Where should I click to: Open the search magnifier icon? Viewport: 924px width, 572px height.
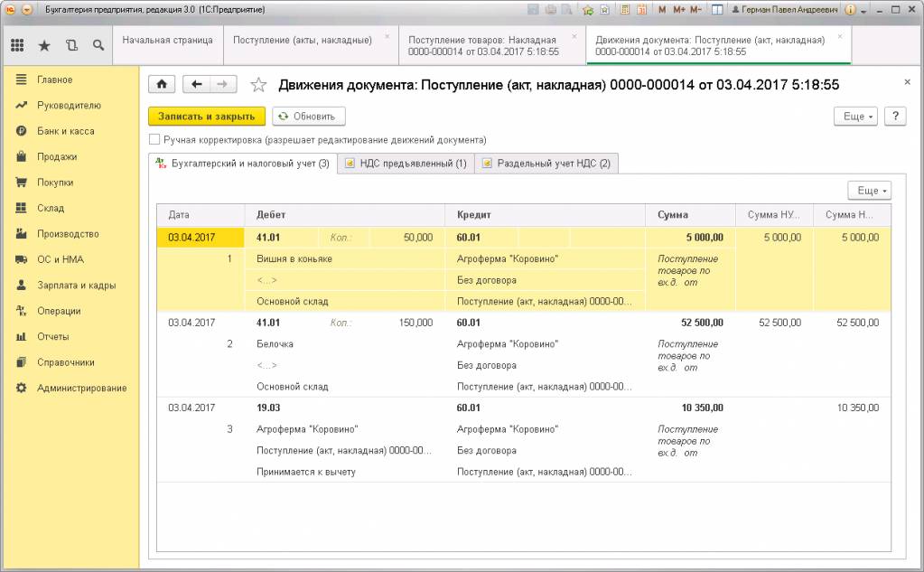[x=98, y=45]
